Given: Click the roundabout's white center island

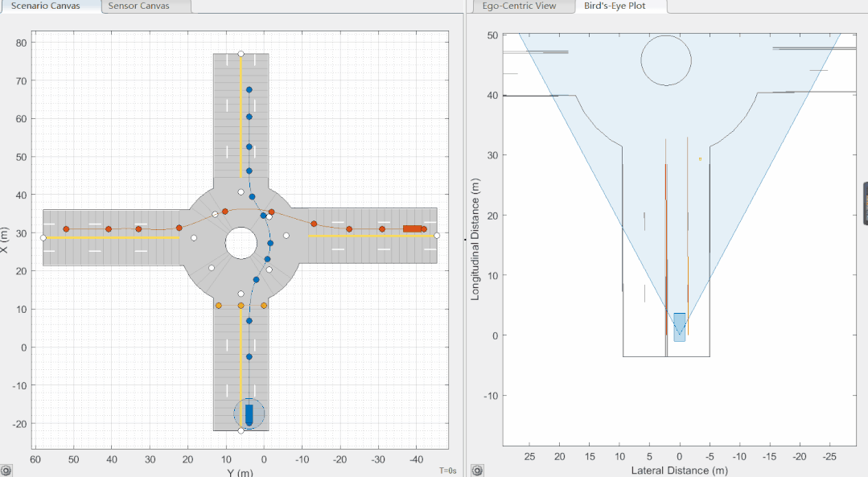Looking at the screenshot, I should pyautogui.click(x=241, y=243).
